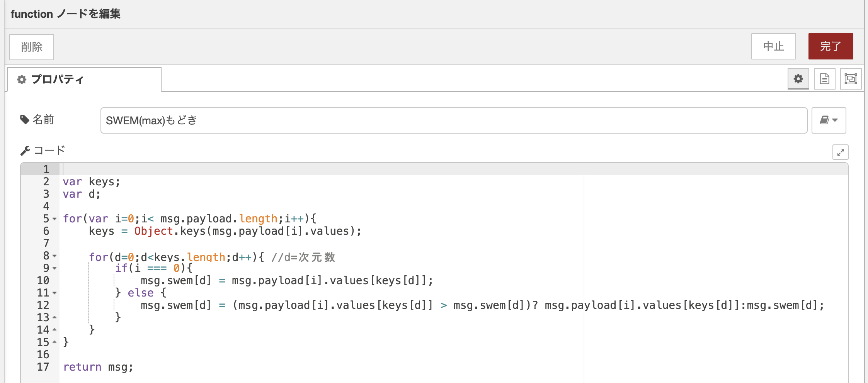Click line number 17 in the gutter
This screenshot has height=383, width=868.
pos(43,367)
